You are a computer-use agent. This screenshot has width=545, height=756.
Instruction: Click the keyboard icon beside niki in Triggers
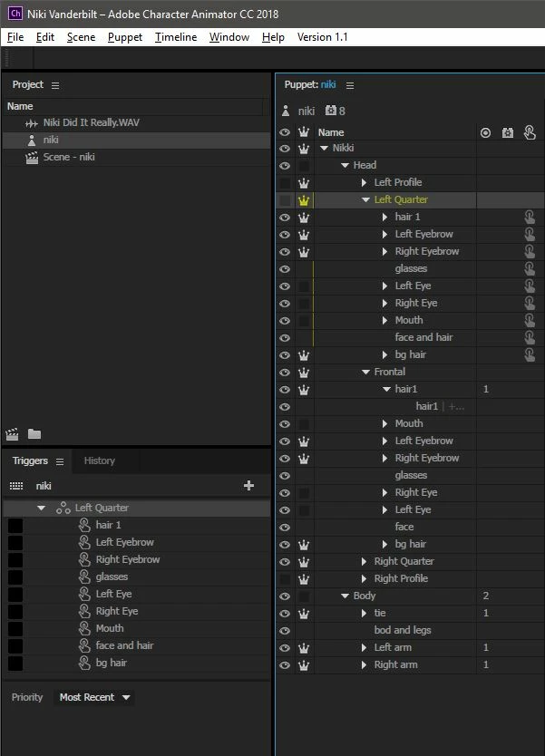click(x=16, y=486)
